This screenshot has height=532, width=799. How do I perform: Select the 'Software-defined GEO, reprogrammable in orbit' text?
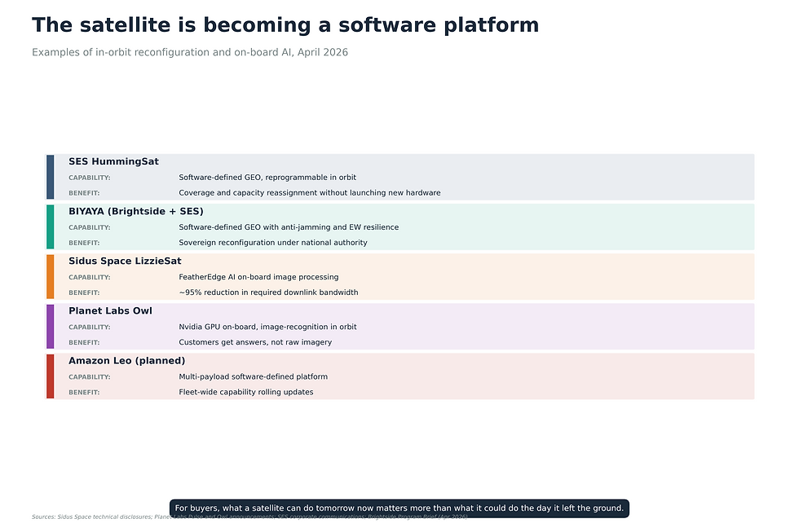coord(267,178)
